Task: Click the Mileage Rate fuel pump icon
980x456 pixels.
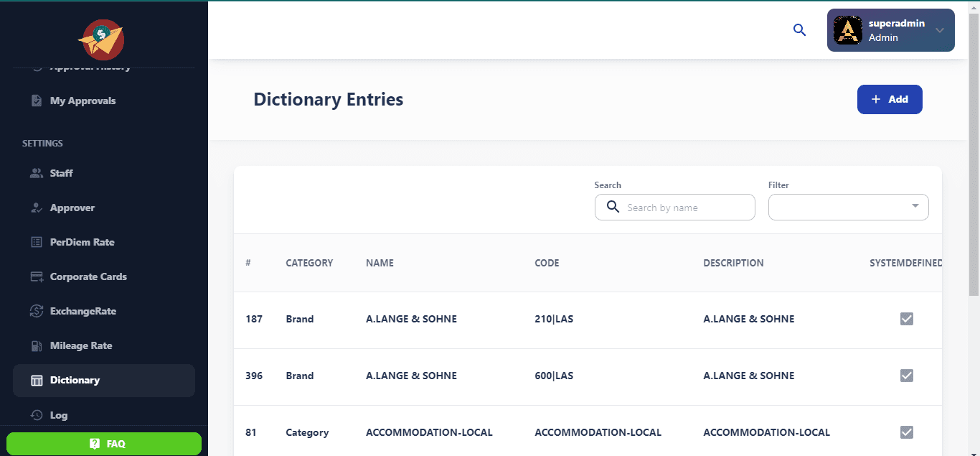Action: click(37, 345)
